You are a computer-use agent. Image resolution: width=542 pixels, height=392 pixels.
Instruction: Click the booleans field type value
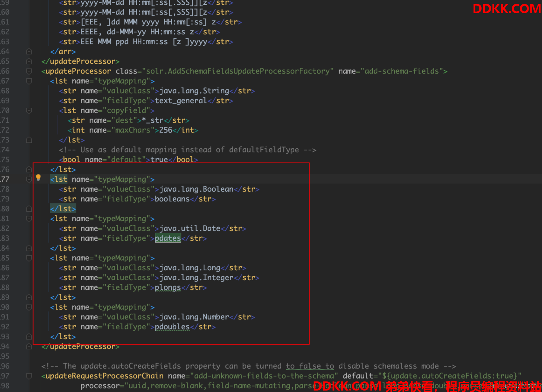click(x=172, y=199)
